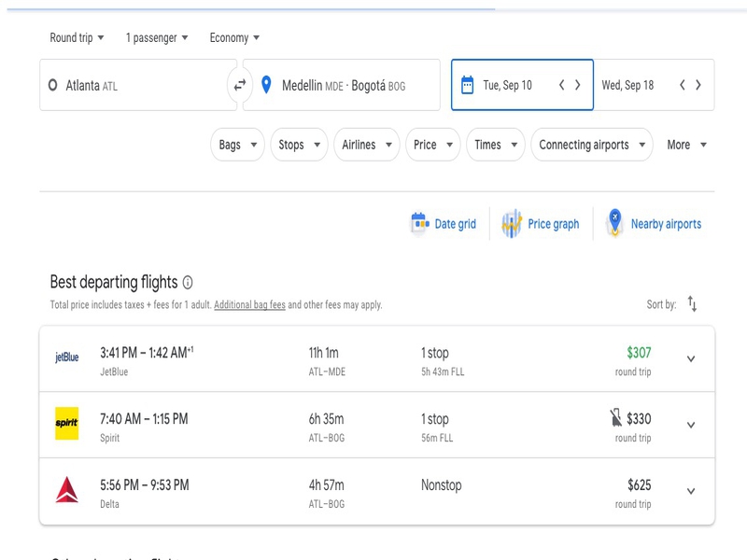Open the Additional bag fees link
Screen dimensions: 747x560
(249, 305)
